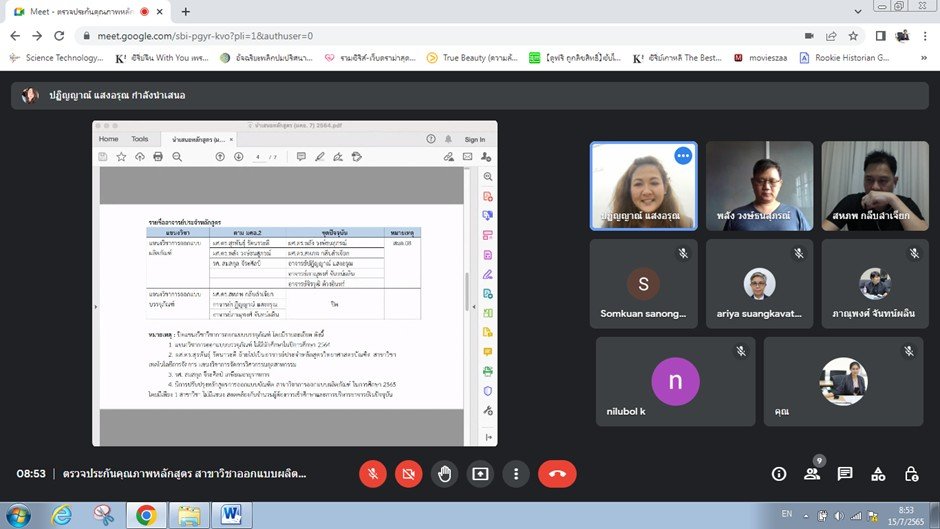
Task: Leave the call with red hang-up button
Action: [557, 474]
